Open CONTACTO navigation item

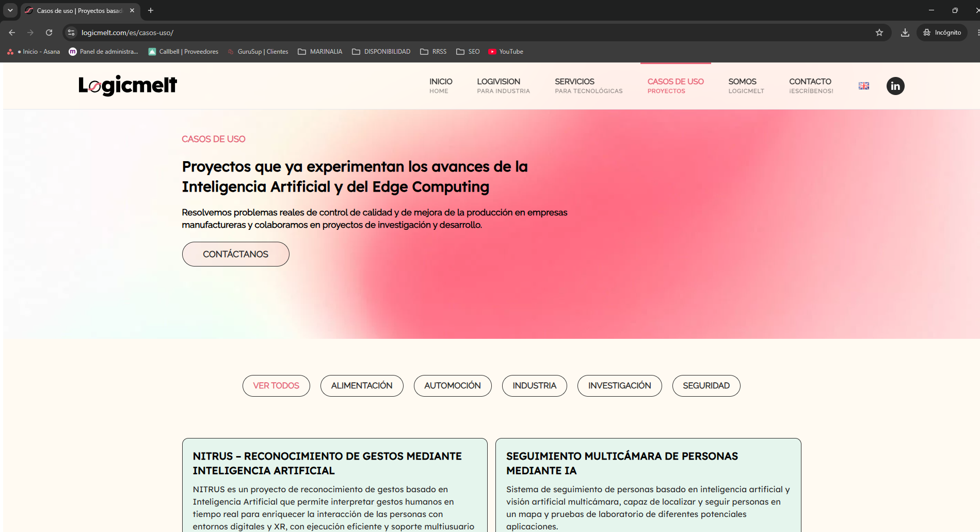[811, 86]
